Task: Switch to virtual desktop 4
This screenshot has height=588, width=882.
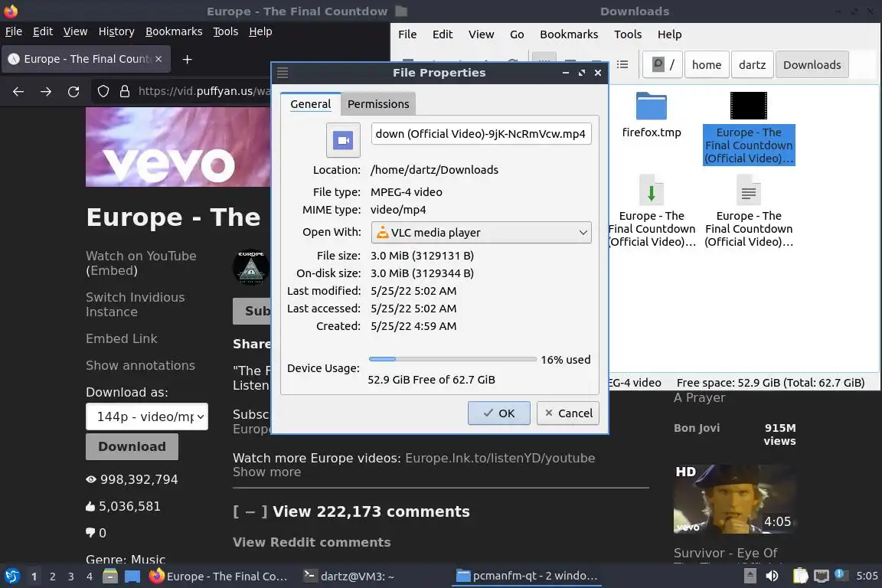Action: pos(90,577)
